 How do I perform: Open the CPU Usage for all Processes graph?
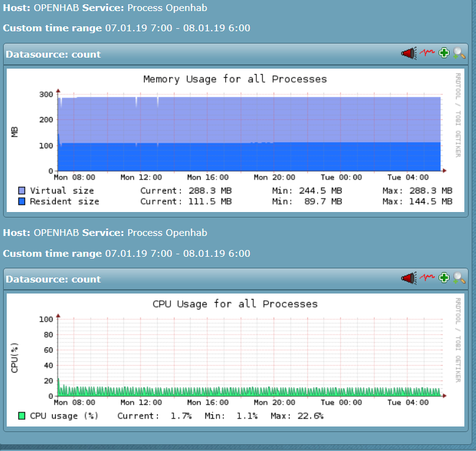pyautogui.click(x=236, y=360)
